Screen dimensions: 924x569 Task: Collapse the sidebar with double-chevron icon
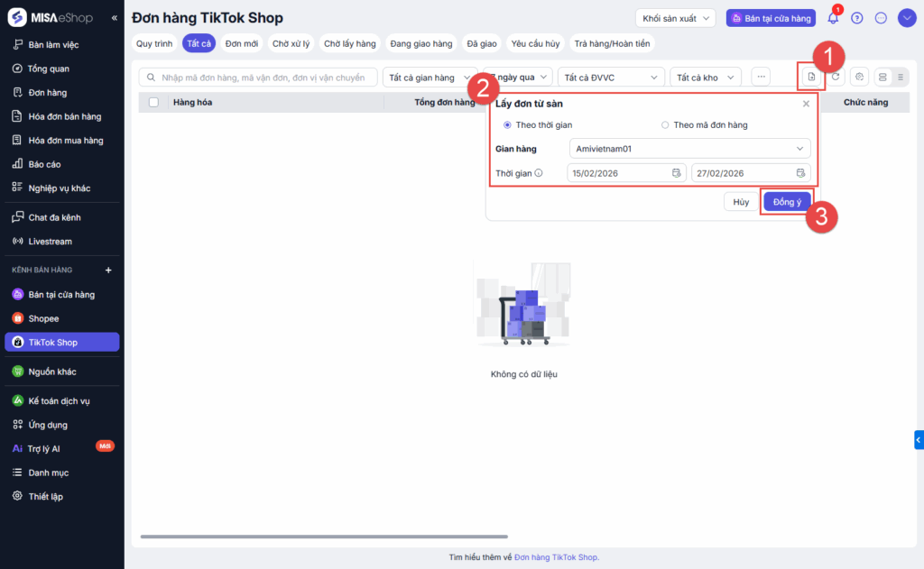tap(115, 18)
